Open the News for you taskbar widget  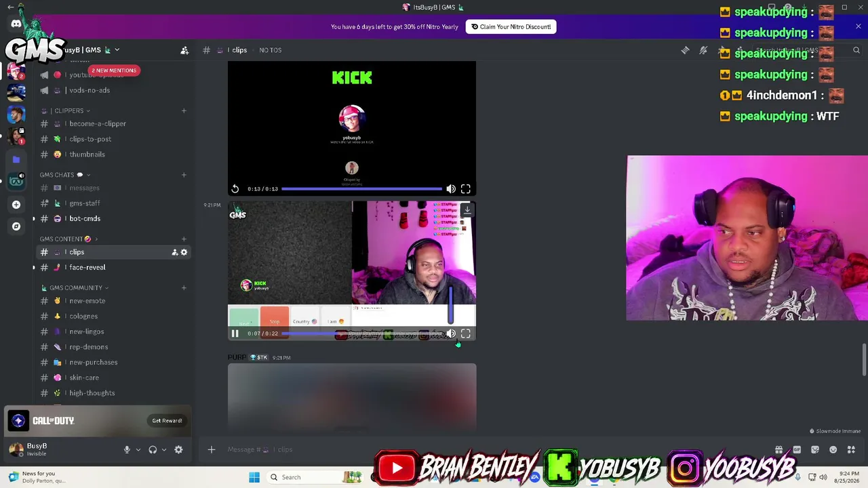[37, 477]
